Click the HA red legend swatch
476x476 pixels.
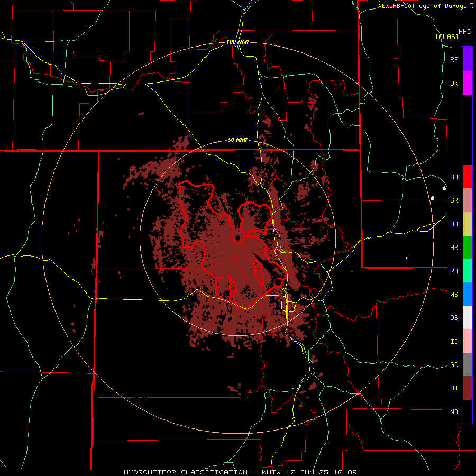pos(467,177)
